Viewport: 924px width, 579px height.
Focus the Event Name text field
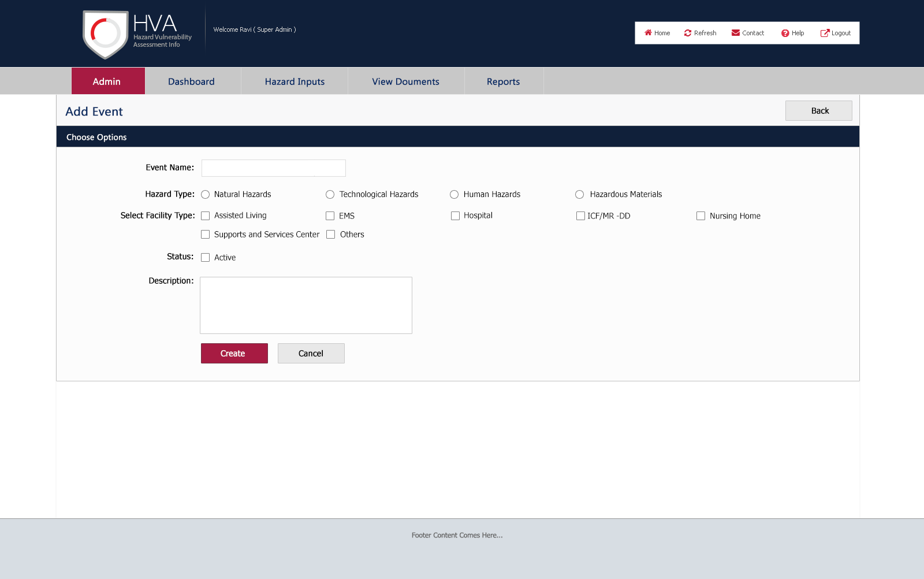pos(273,168)
